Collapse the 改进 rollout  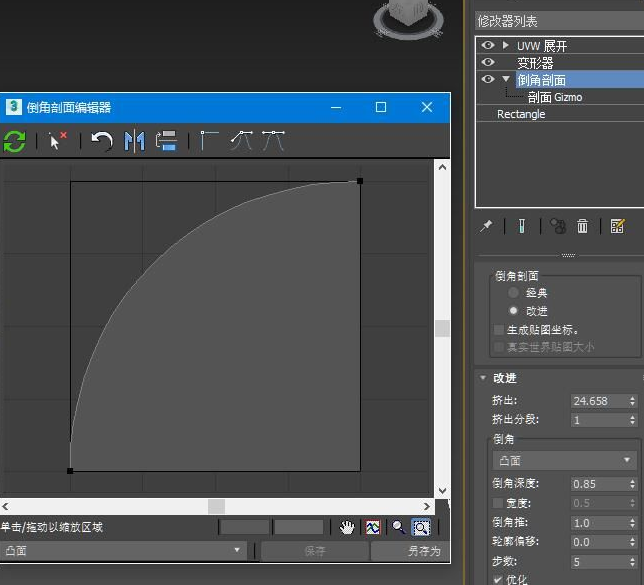pyautogui.click(x=483, y=378)
